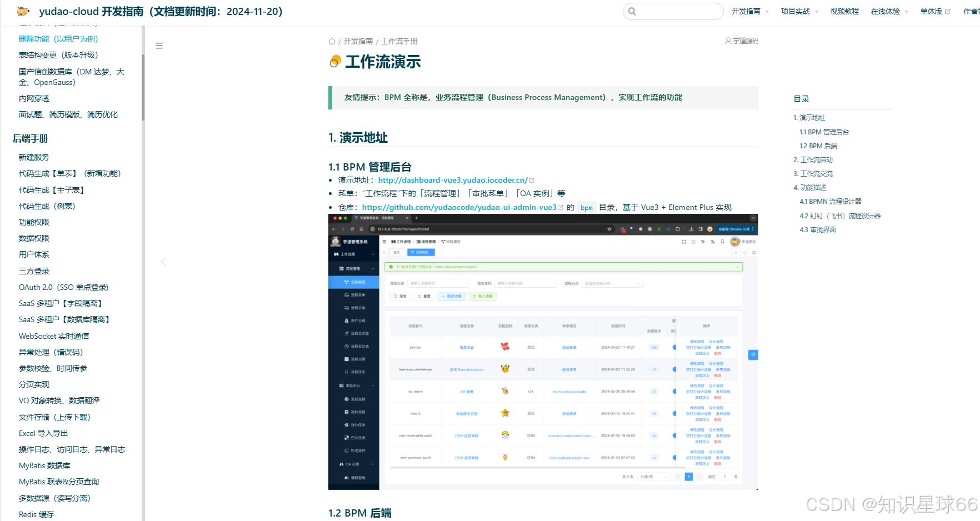Click the author user icon near 芋道源码

(728, 41)
